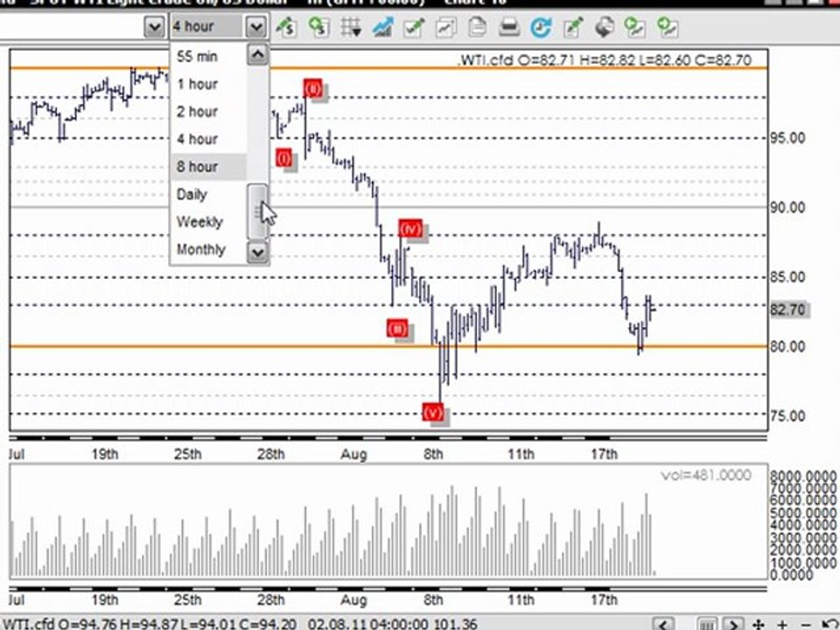840x630 pixels.
Task: Click the red (ii) wave label
Action: [313, 88]
